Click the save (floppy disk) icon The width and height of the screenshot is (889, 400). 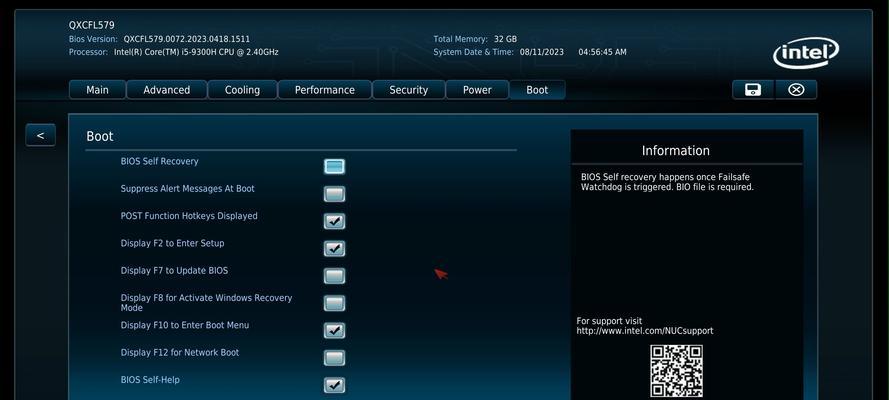pyautogui.click(x=752, y=90)
